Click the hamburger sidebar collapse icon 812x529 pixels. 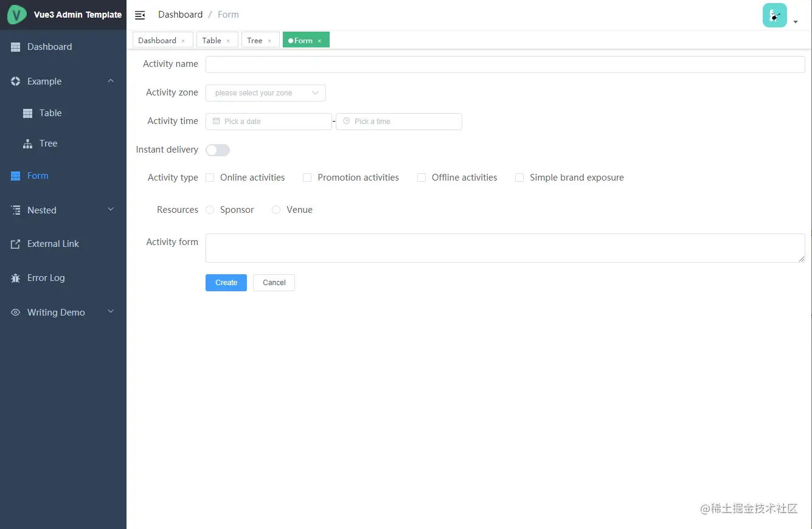pyautogui.click(x=140, y=14)
